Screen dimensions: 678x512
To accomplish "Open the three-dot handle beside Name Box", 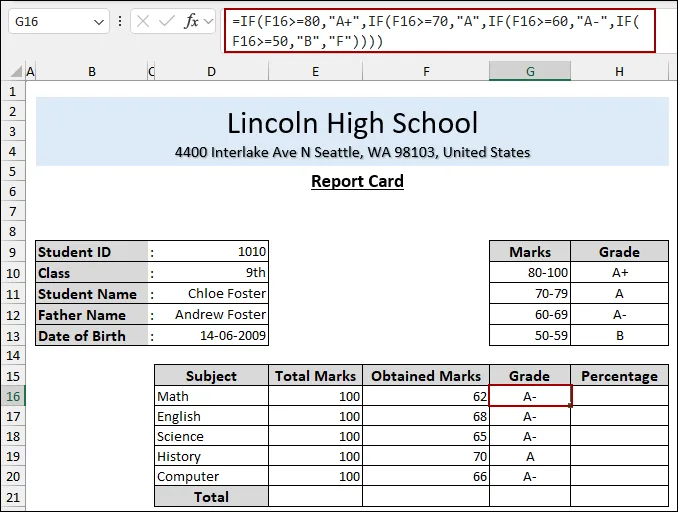I will point(120,21).
